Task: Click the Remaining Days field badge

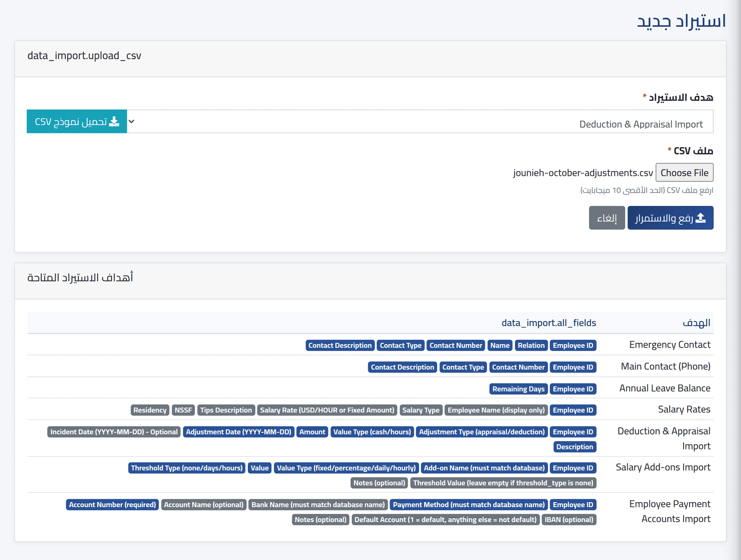Action: point(519,389)
